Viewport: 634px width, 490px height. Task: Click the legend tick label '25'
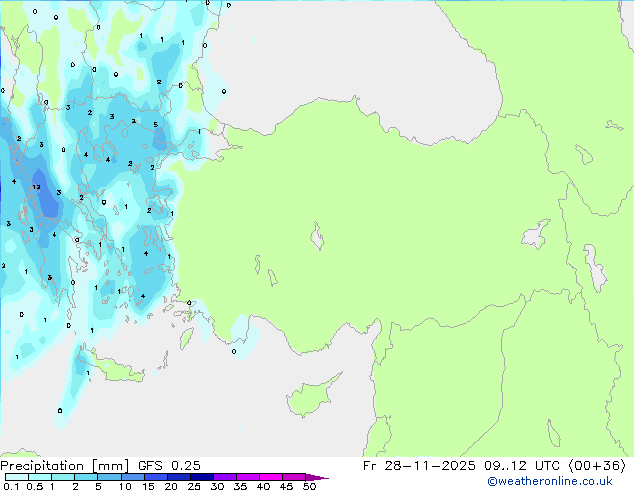[194, 486]
